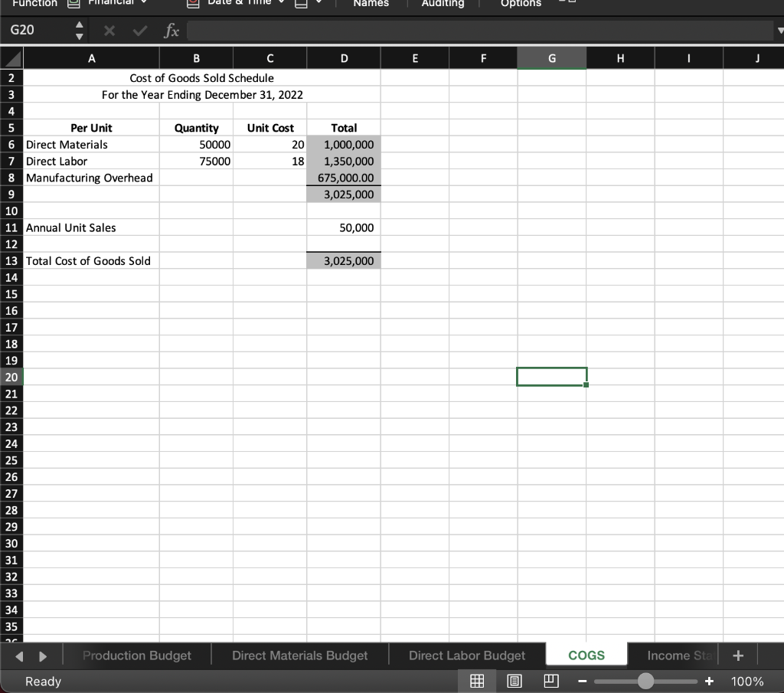Select column A header

[92, 58]
